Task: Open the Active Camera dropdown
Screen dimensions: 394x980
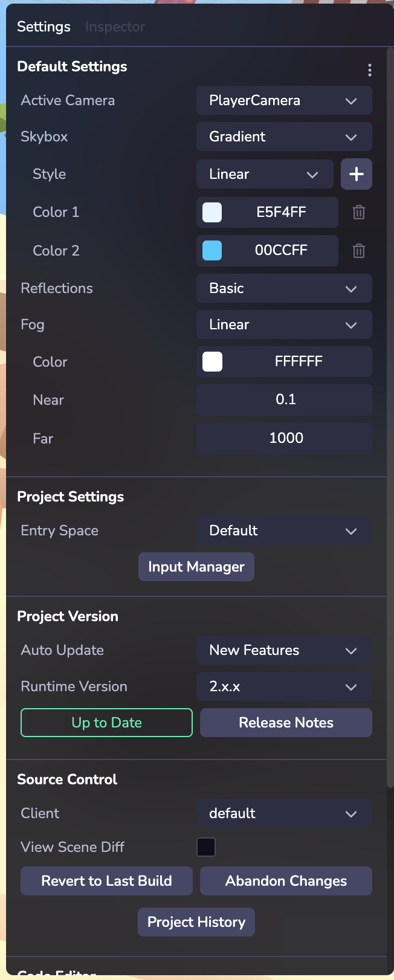Action: click(284, 100)
